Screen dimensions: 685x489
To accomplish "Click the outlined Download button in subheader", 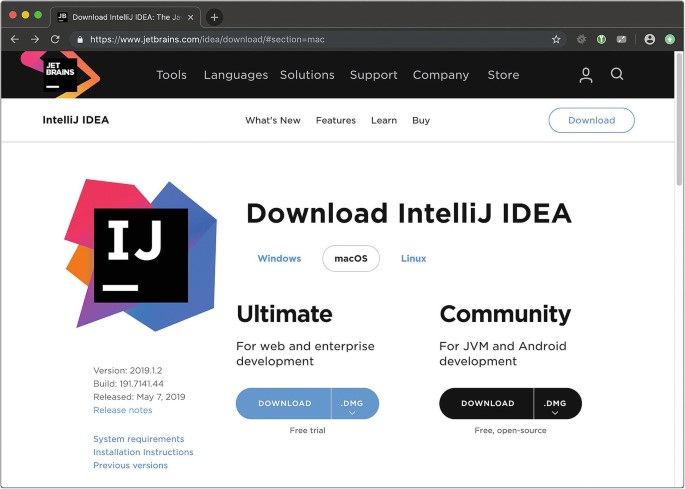I will [592, 120].
